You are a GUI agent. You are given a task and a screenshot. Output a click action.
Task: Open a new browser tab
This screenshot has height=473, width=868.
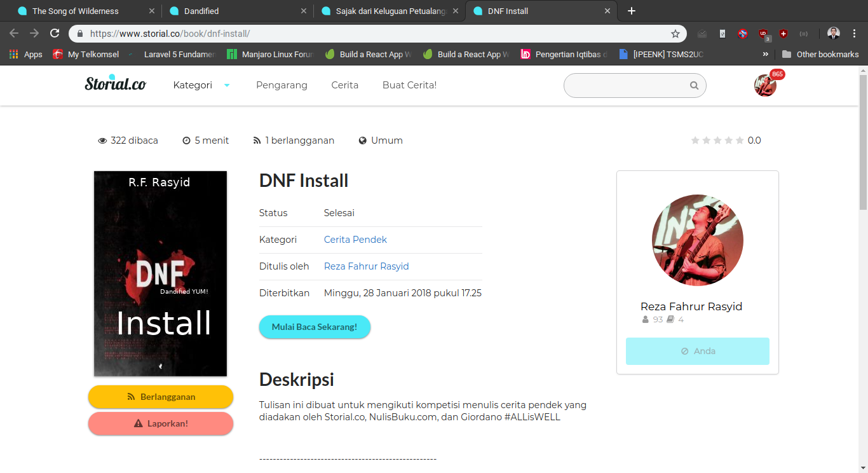click(x=631, y=11)
